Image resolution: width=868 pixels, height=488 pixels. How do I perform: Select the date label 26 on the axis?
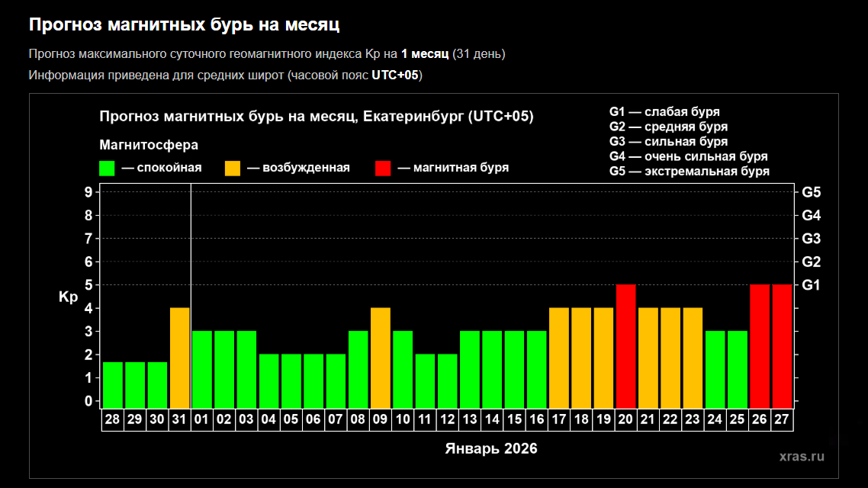(x=760, y=420)
